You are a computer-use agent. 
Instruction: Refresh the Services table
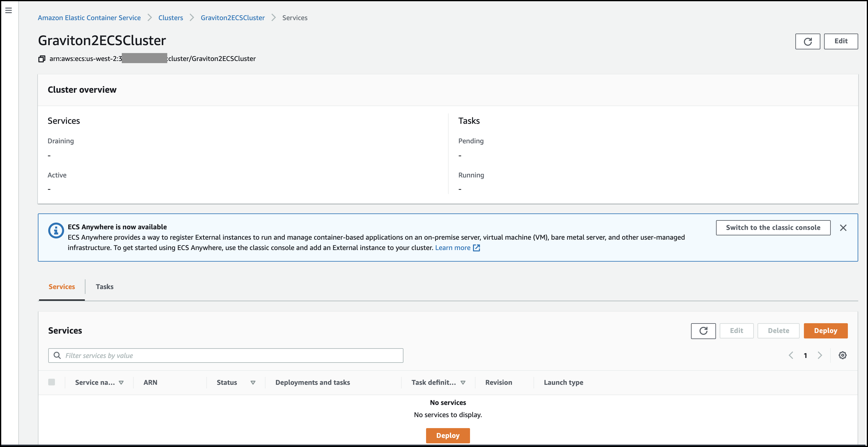point(703,331)
